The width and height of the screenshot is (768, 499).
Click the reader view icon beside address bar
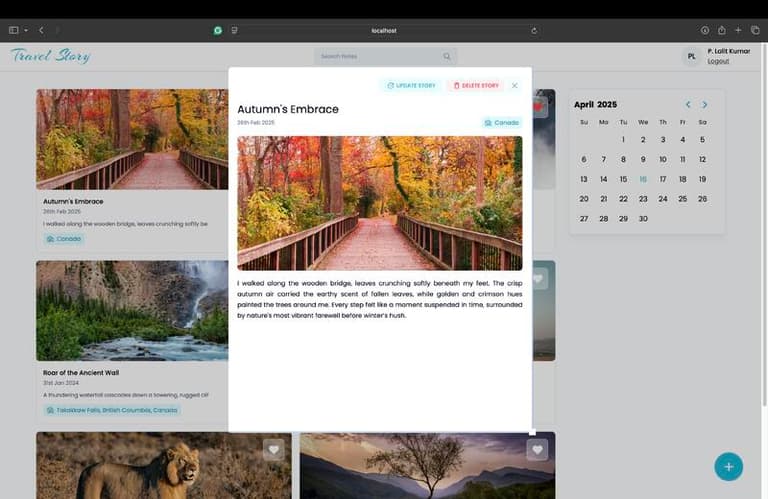coord(235,30)
